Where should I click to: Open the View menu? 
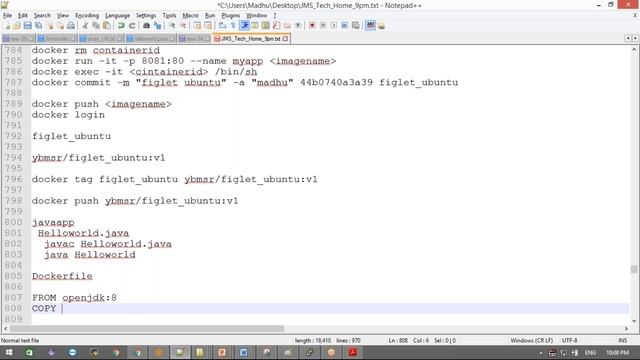[62, 16]
